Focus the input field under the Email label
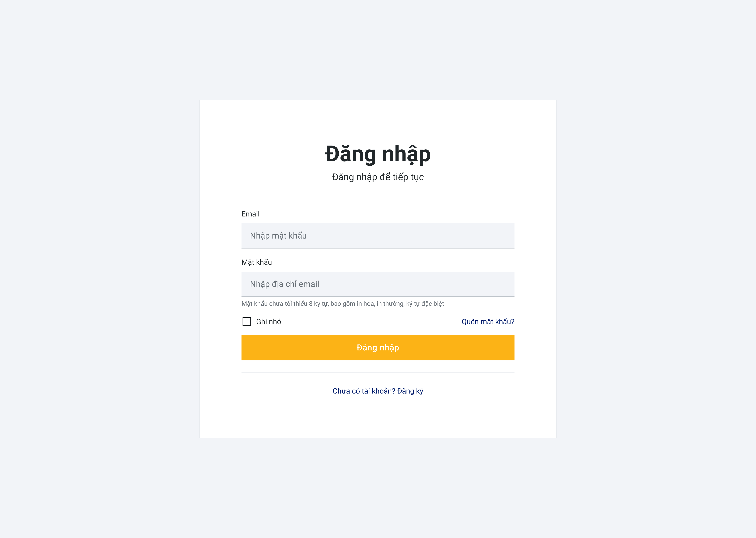Viewport: 756px width, 538px height. [378, 236]
